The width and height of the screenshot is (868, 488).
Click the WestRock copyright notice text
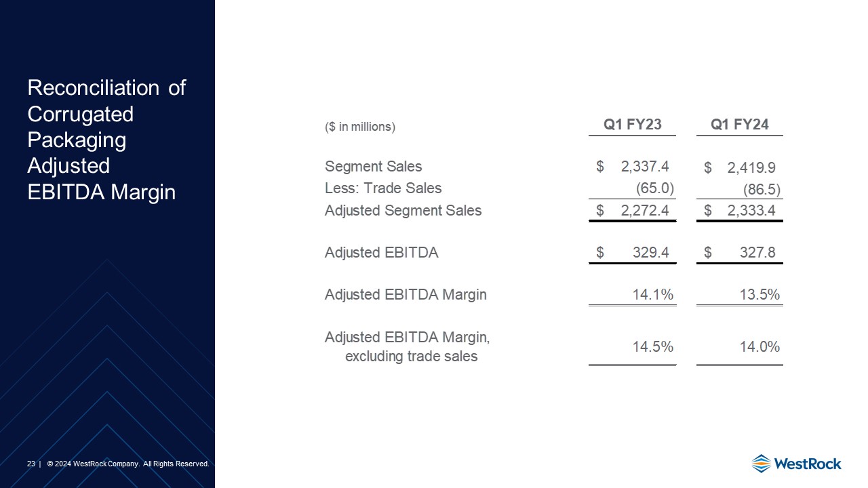pos(127,464)
